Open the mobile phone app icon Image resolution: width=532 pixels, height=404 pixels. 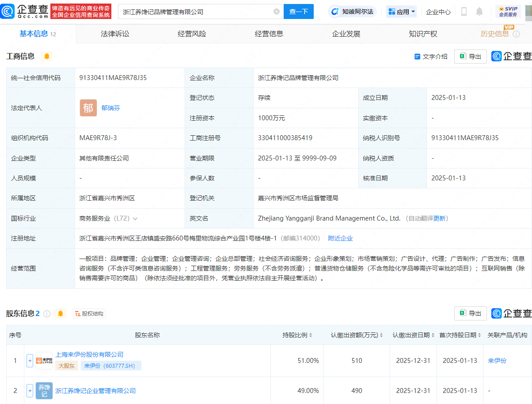(x=464, y=11)
